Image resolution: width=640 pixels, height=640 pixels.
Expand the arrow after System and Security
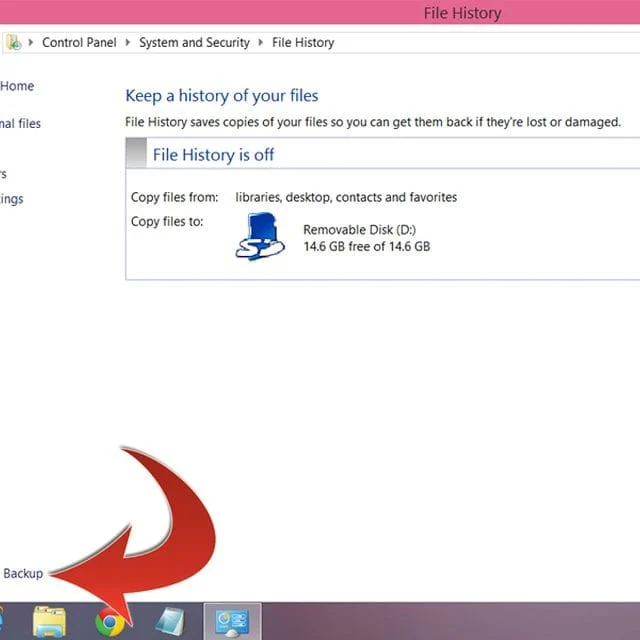point(260,42)
